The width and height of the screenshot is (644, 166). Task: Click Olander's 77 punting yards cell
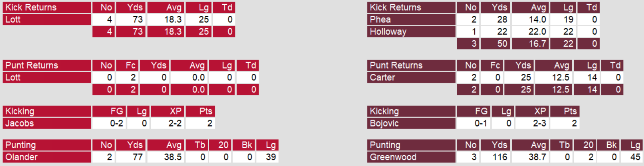138,157
